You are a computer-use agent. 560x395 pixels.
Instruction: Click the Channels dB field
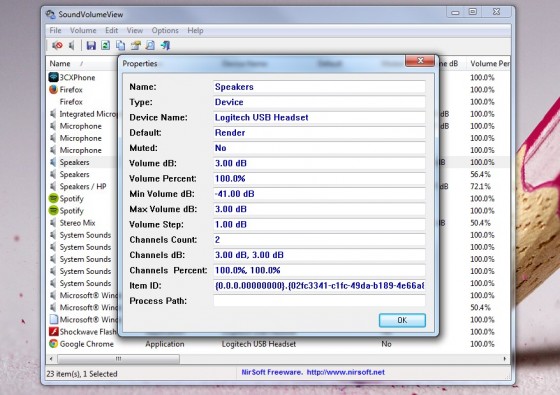(x=319, y=255)
